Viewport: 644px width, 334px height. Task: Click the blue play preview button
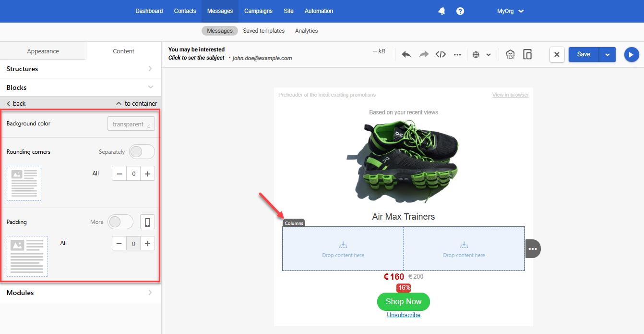point(632,54)
